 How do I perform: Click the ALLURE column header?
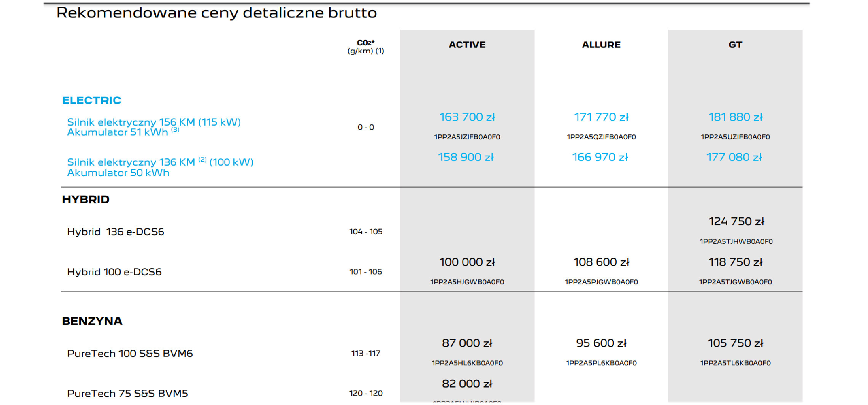pyautogui.click(x=601, y=45)
